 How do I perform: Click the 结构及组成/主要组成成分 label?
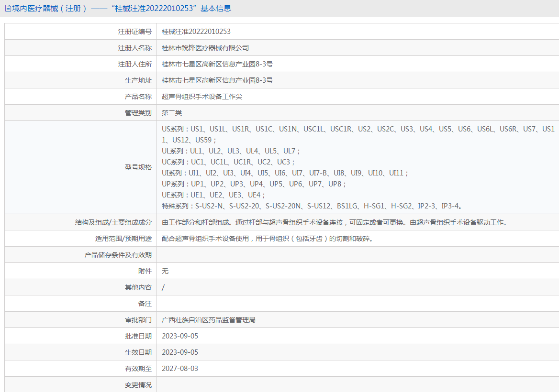[113, 222]
